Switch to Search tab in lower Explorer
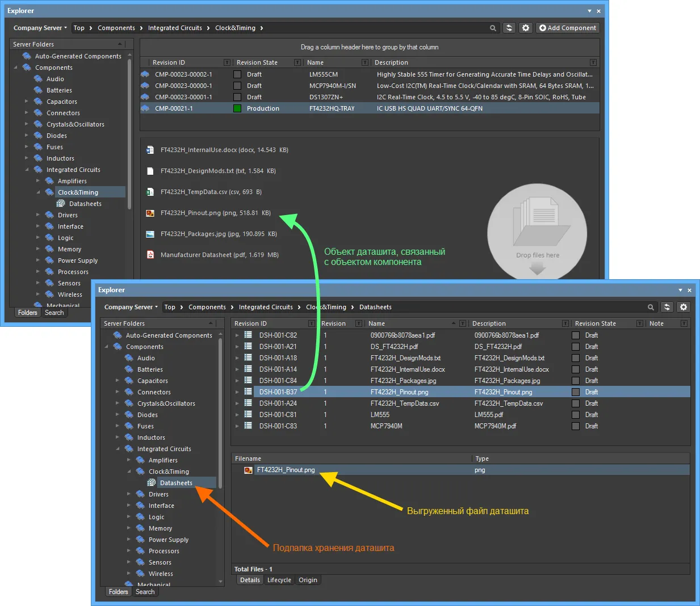 click(x=145, y=592)
